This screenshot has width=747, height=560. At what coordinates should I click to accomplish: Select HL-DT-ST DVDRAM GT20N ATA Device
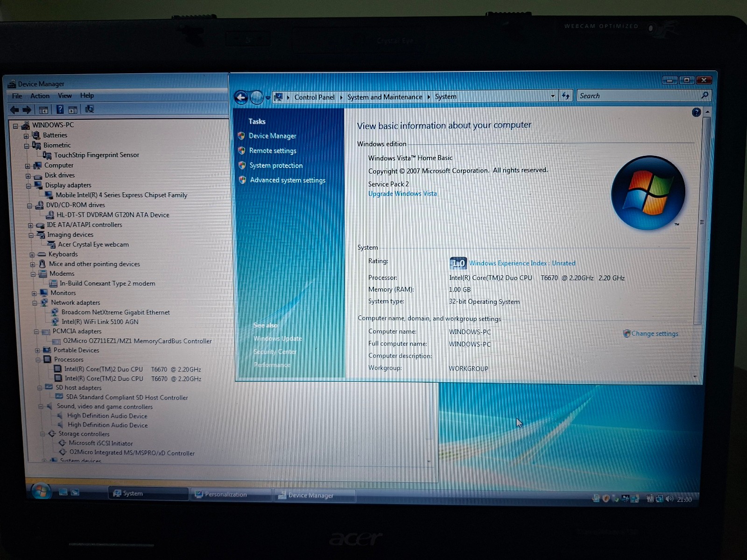click(113, 215)
